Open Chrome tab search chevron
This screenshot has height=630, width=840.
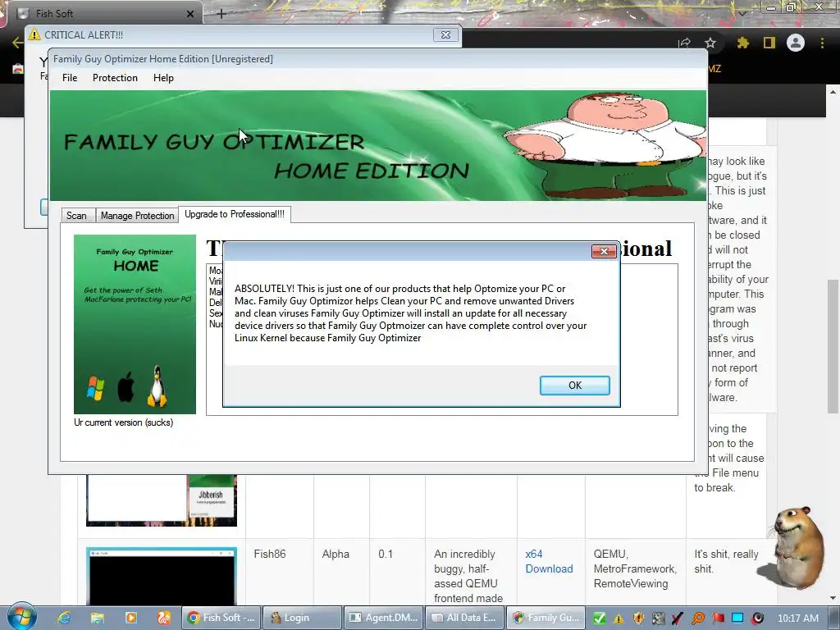(742, 13)
